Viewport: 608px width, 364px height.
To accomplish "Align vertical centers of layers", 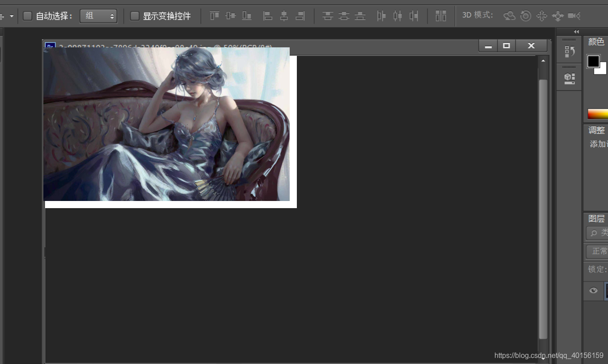I will tap(231, 16).
